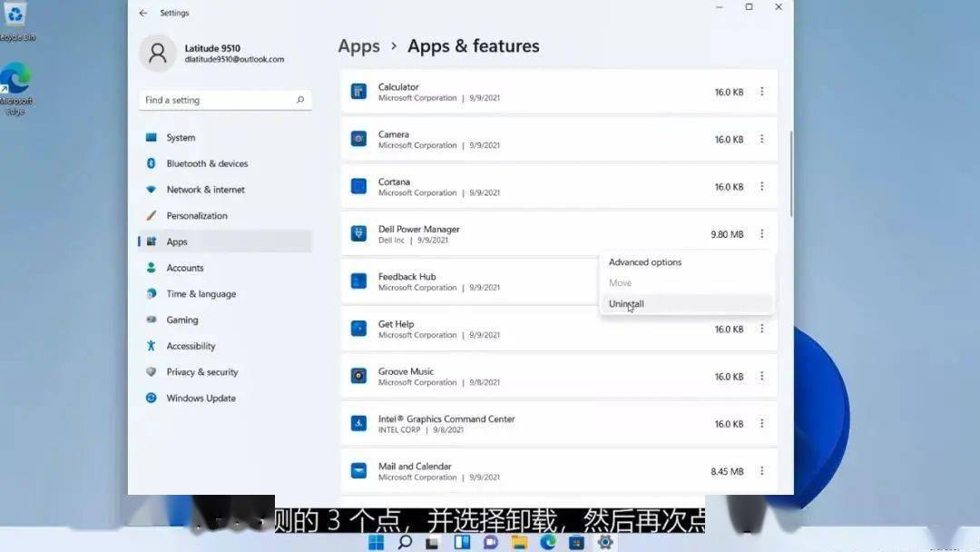
Task: Select Apps in the sidebar
Action: (225, 241)
